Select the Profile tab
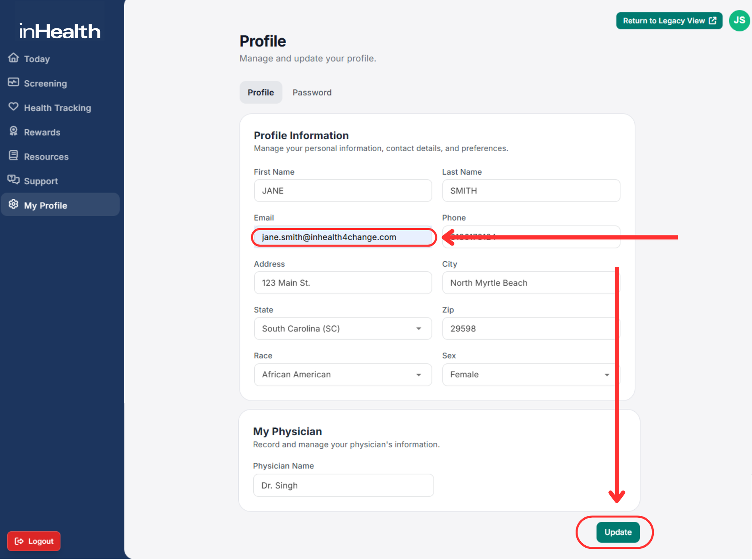Viewport: 752px width, 560px height. click(261, 93)
